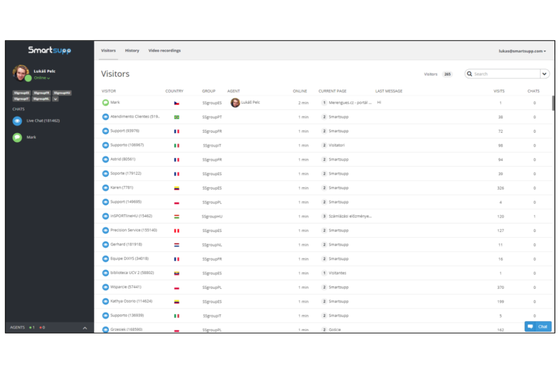Sort by the Visits column header

[499, 91]
